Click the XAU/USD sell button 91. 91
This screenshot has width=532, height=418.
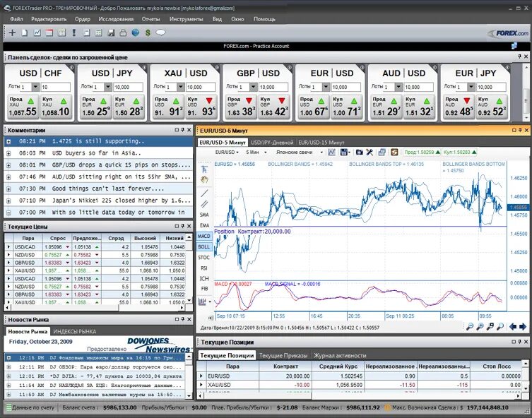169,107
